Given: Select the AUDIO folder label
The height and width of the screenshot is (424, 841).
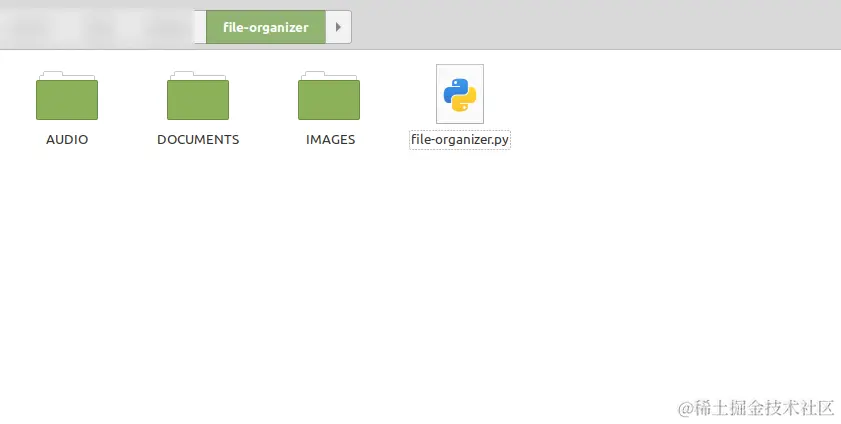Looking at the screenshot, I should (67, 139).
